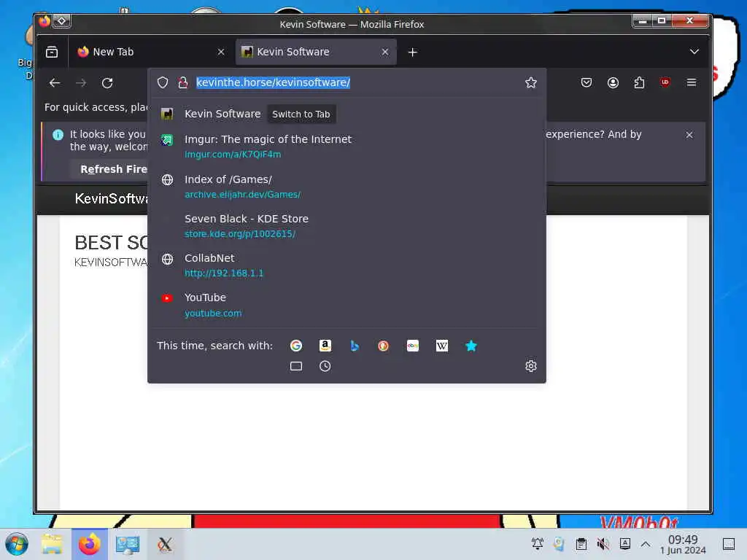Click the Firefox taskbar button
Image resolution: width=747 pixels, height=560 pixels.
point(90,544)
